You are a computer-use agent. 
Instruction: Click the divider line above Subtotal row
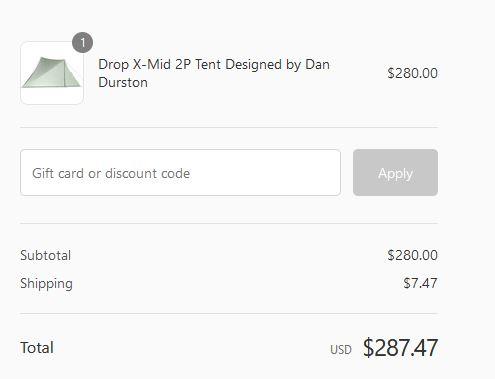pos(229,223)
